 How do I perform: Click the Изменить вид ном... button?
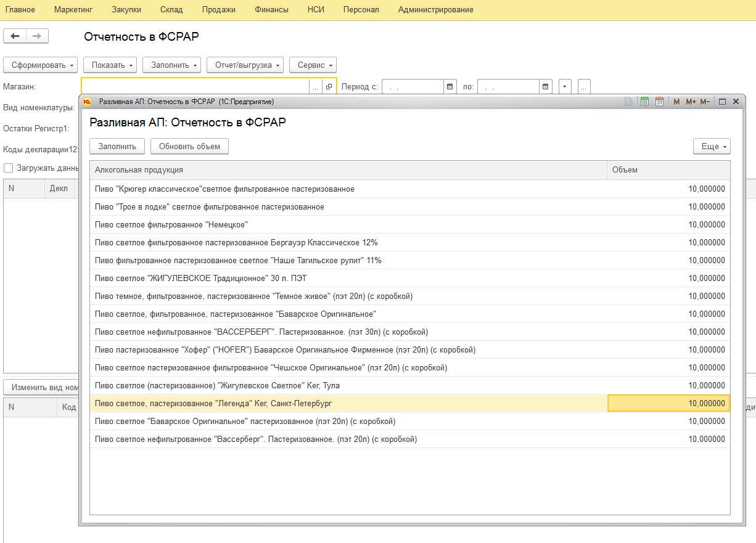41,388
